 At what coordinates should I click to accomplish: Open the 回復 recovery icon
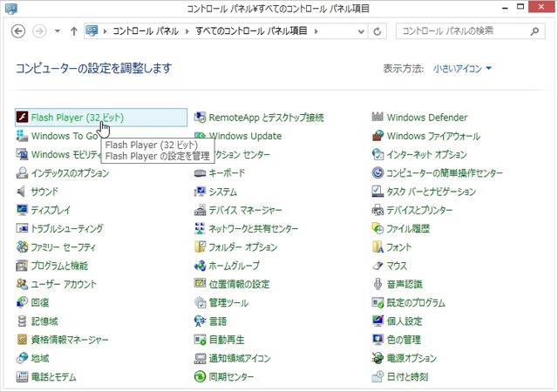(22, 302)
